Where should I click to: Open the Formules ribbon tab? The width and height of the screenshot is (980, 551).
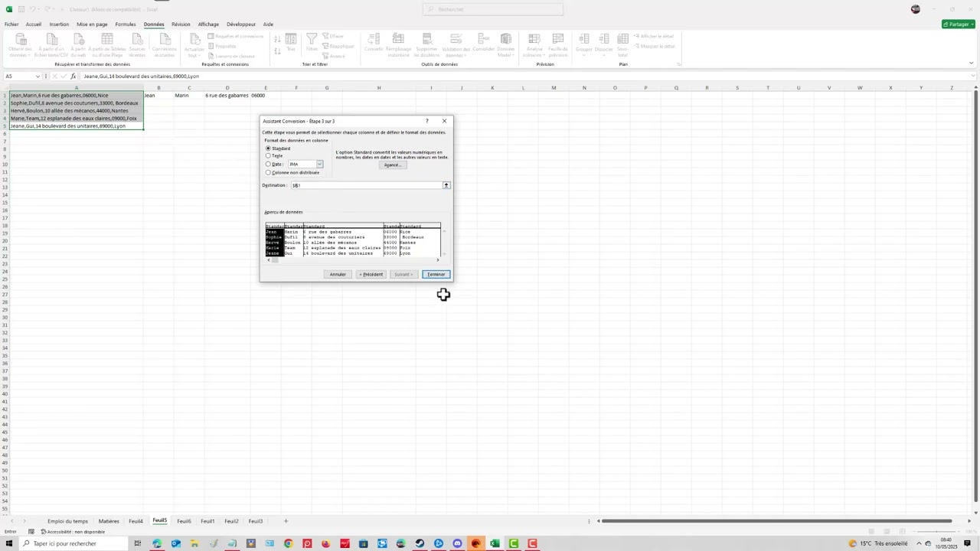coord(126,24)
